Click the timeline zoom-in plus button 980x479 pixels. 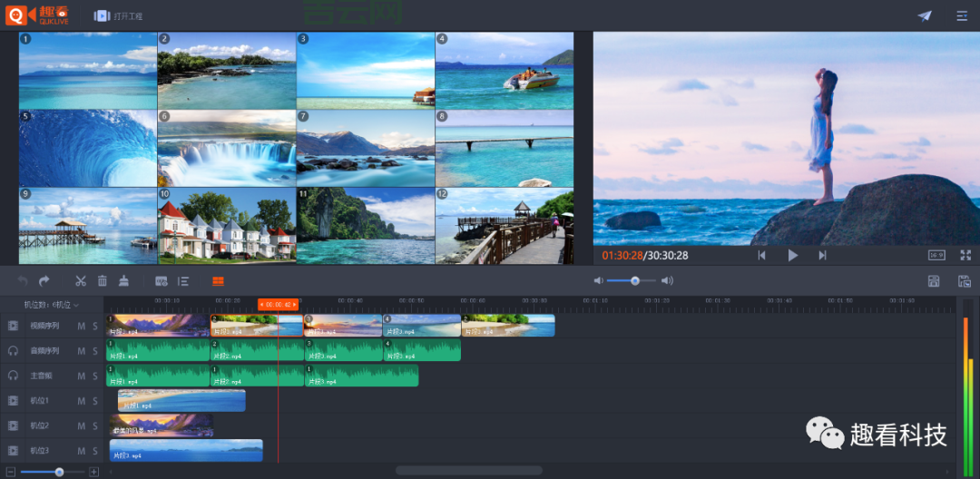pyautogui.click(x=93, y=472)
